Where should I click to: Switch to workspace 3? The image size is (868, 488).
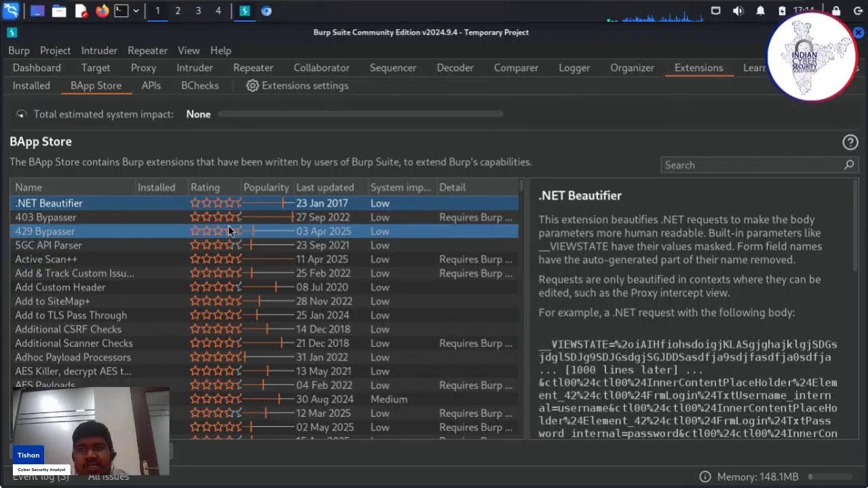click(198, 11)
